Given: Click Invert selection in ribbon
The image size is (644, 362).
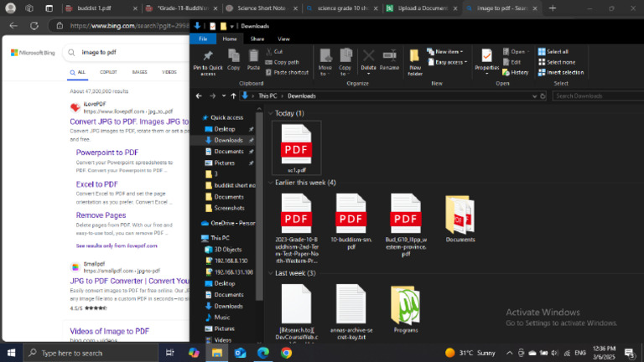Looking at the screenshot, I should (x=561, y=73).
